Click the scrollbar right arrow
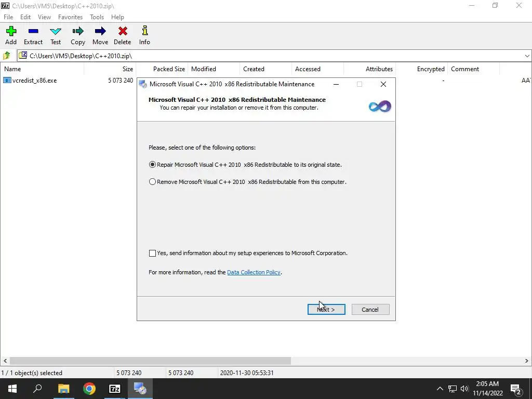Screen dimensions: 532x399 click(x=527, y=361)
